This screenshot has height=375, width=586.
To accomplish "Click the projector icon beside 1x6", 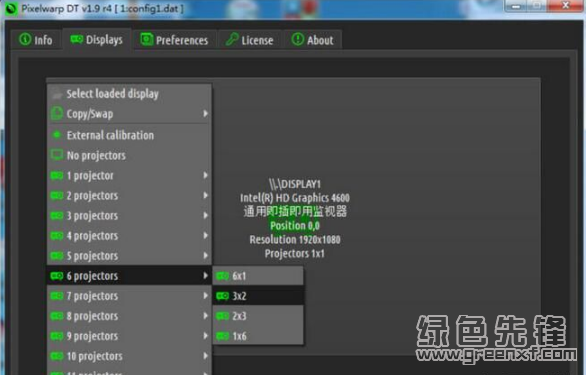I will [223, 336].
